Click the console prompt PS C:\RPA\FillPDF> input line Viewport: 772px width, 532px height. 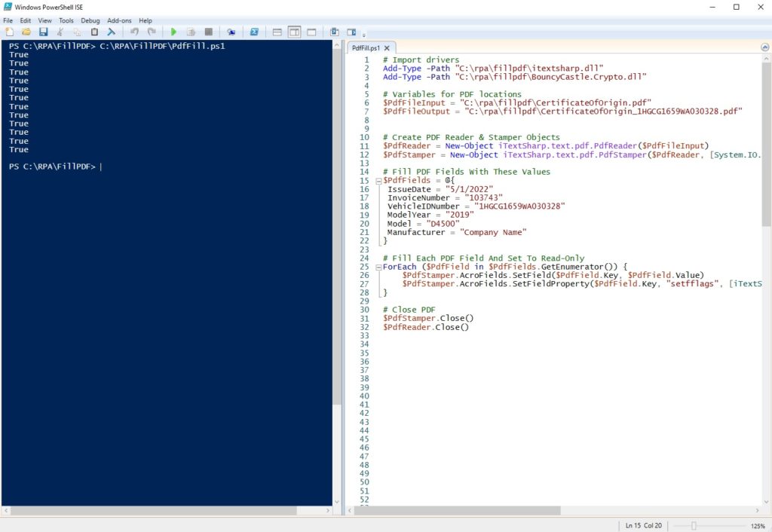[55, 167]
